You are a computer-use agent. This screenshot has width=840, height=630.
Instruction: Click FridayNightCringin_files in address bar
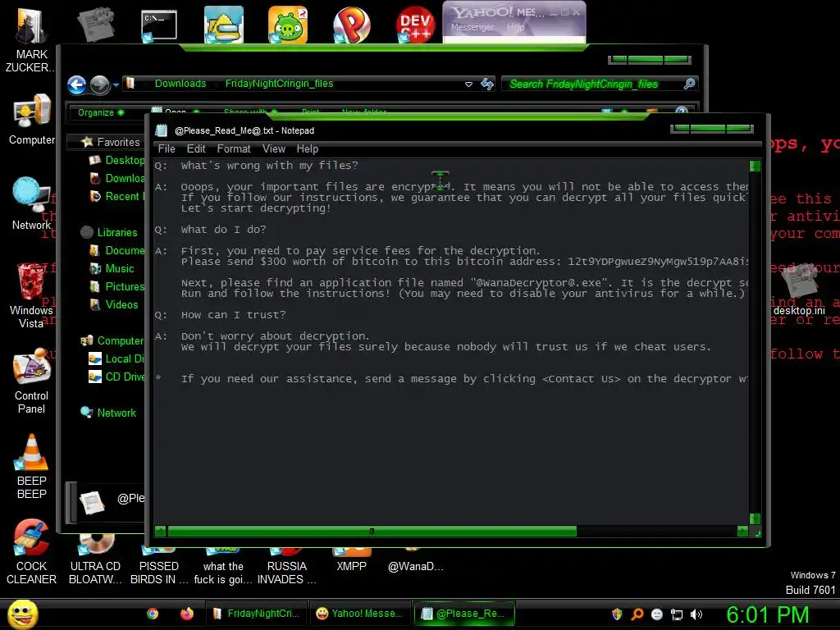(279, 84)
